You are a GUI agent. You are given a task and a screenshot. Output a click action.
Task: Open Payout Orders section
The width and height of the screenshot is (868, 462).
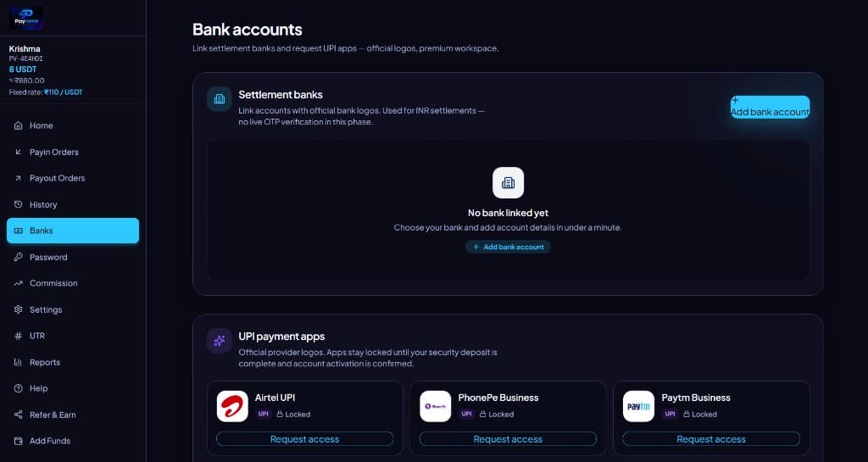(73, 178)
